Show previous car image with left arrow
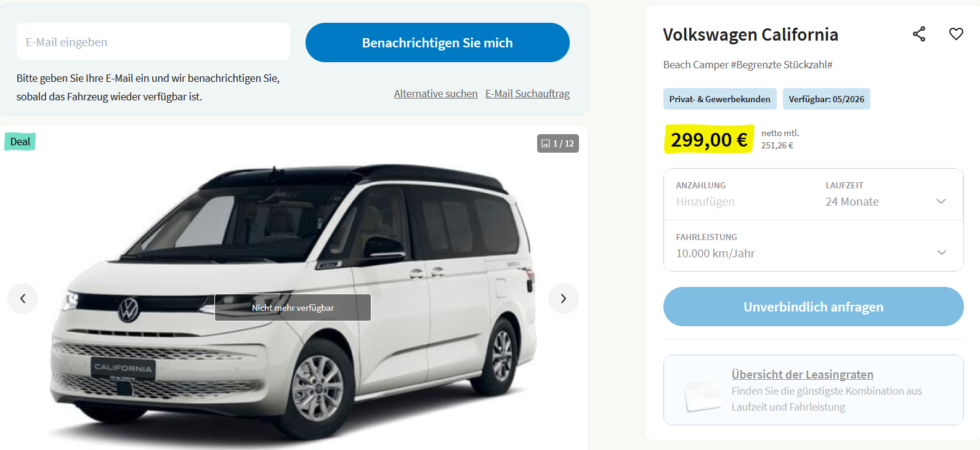The height and width of the screenshot is (450, 980). coord(23,299)
